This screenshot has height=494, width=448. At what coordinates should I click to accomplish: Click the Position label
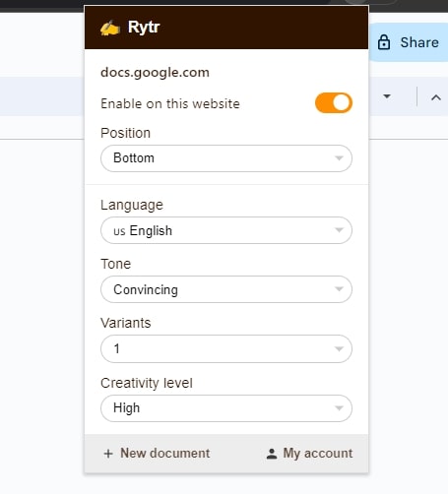pyautogui.click(x=126, y=133)
